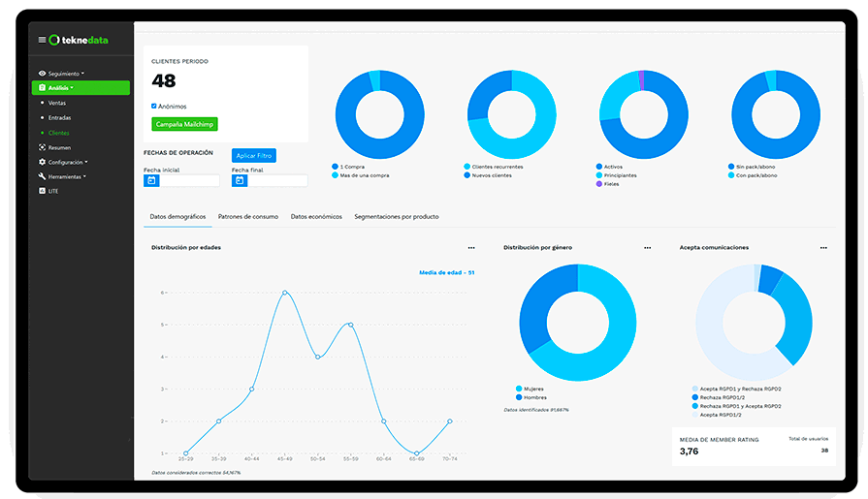Click the teknedata logo icon
The width and height of the screenshot is (868, 499).
(x=54, y=40)
